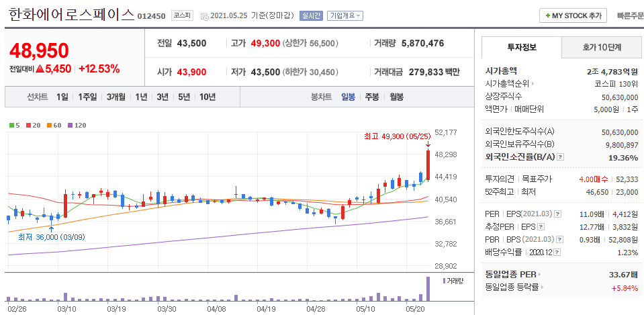Click help icon next to 추정PER EPS
This screenshot has width=644, height=315.
point(541,226)
